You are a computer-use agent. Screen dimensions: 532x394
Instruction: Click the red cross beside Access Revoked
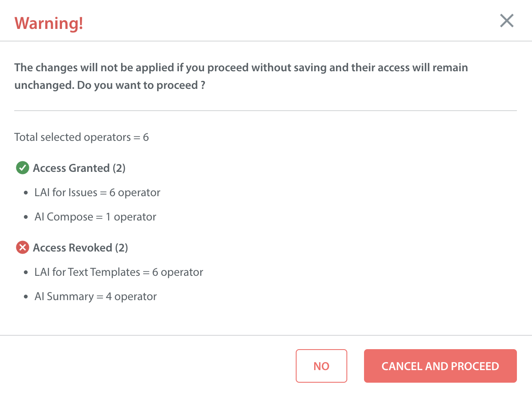pyautogui.click(x=22, y=248)
